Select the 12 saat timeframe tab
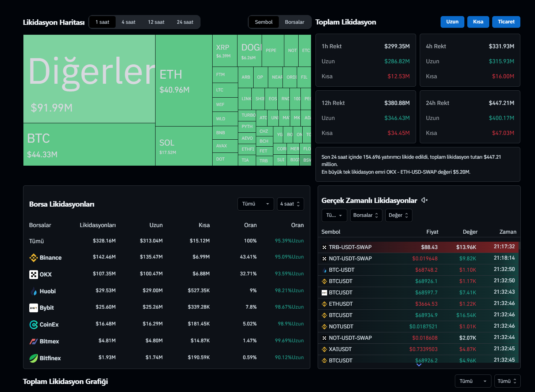Viewport: 535px width, 392px height. coord(156,22)
